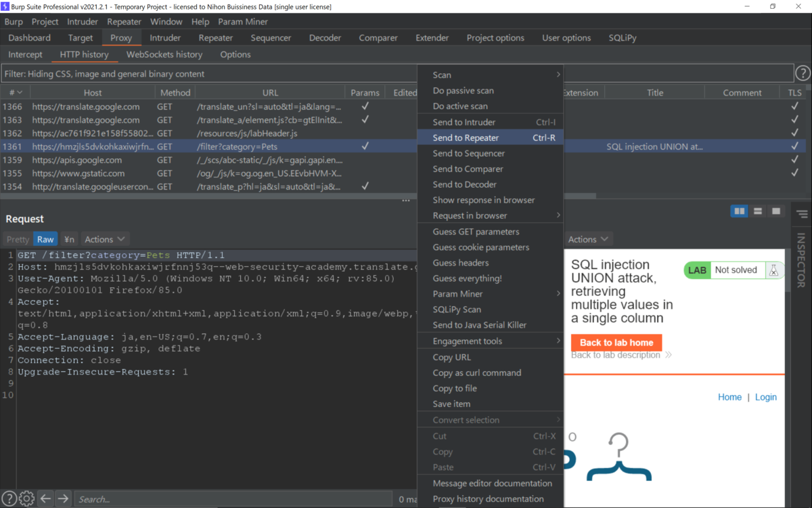Go to previous search match arrow
The image size is (812, 508).
45,499
